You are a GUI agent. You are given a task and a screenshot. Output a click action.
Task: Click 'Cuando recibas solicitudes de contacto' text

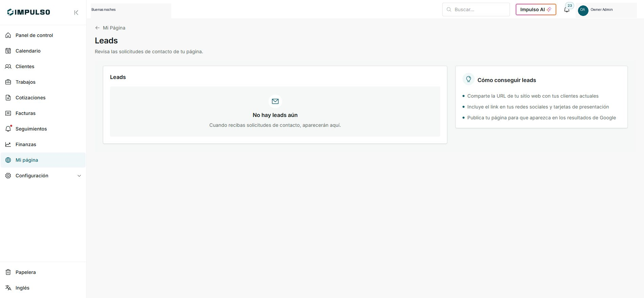click(275, 125)
